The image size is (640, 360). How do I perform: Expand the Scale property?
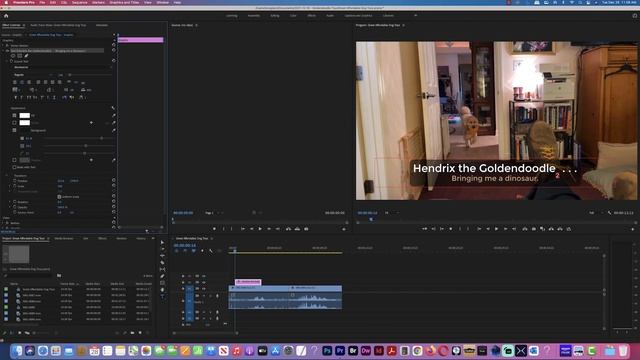pos(10,186)
